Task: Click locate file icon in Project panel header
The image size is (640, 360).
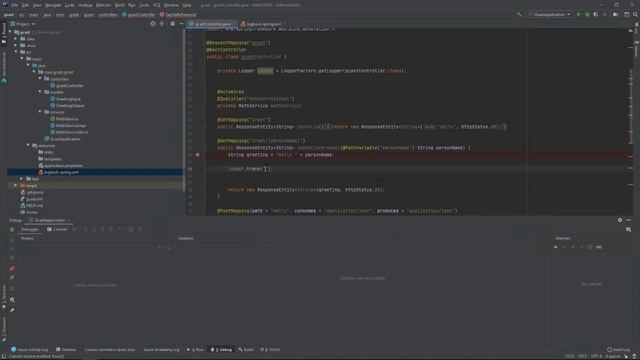Action: coord(153,24)
